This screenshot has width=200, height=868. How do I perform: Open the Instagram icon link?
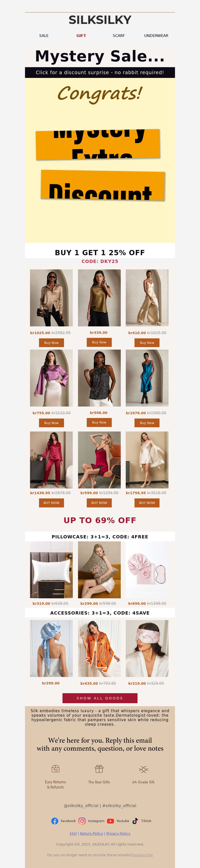click(82, 821)
